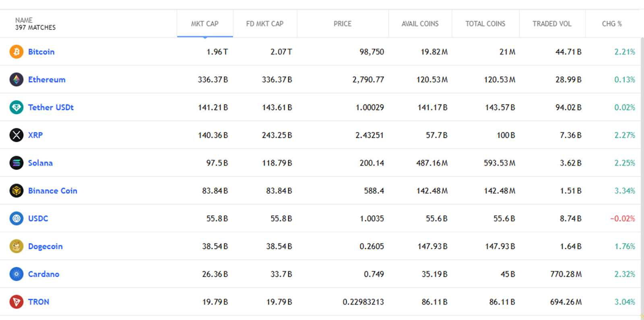Image resolution: width=644 pixels, height=320 pixels.
Task: Select Dogecoin's market cap 38.54 B
Action: coord(215,246)
